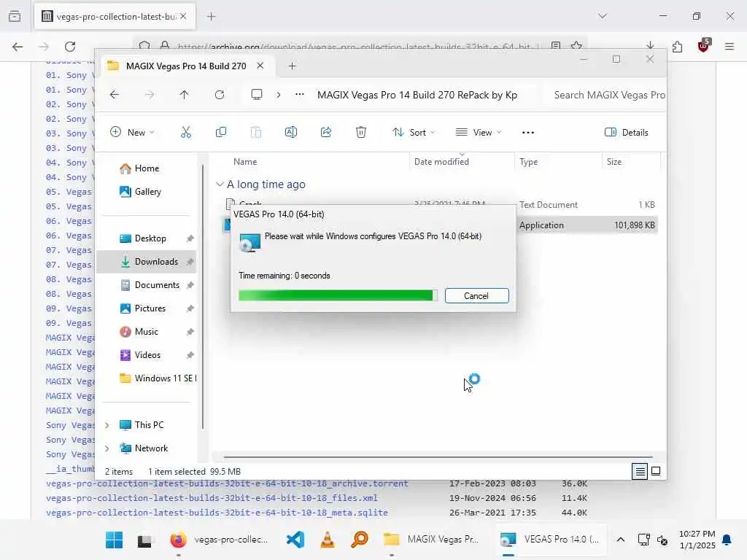Open VLC media player from the taskbar
This screenshot has height=560, width=747.
tap(328, 540)
